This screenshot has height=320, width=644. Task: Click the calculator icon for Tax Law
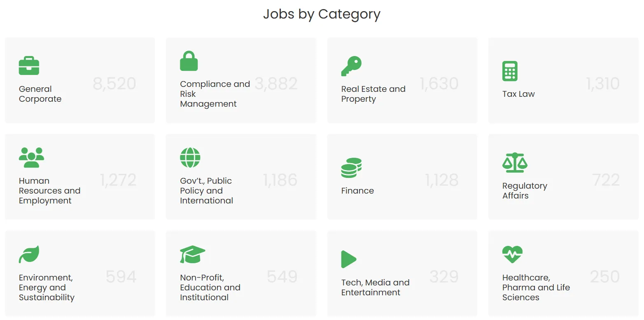510,71
